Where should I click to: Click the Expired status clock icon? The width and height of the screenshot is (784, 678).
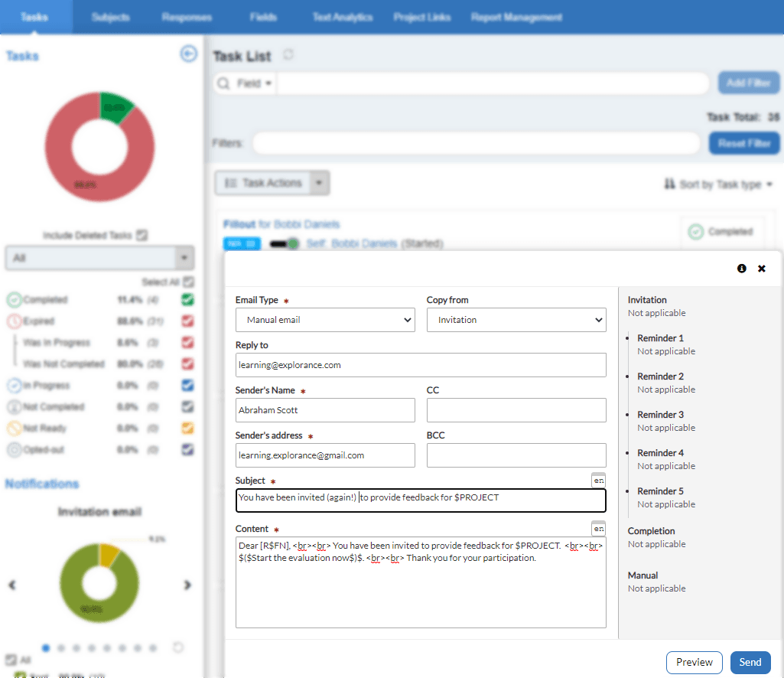point(14,321)
